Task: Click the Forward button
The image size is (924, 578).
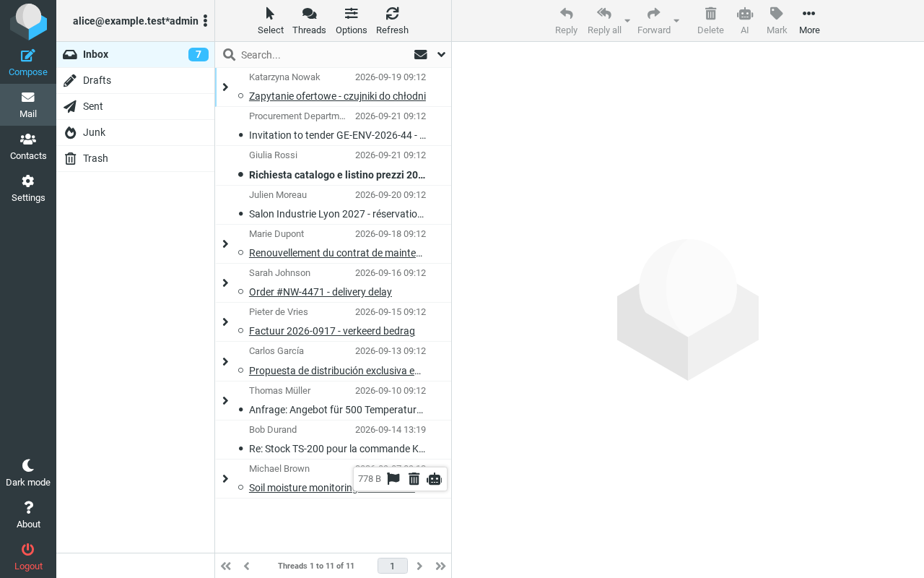Action: [x=654, y=21]
